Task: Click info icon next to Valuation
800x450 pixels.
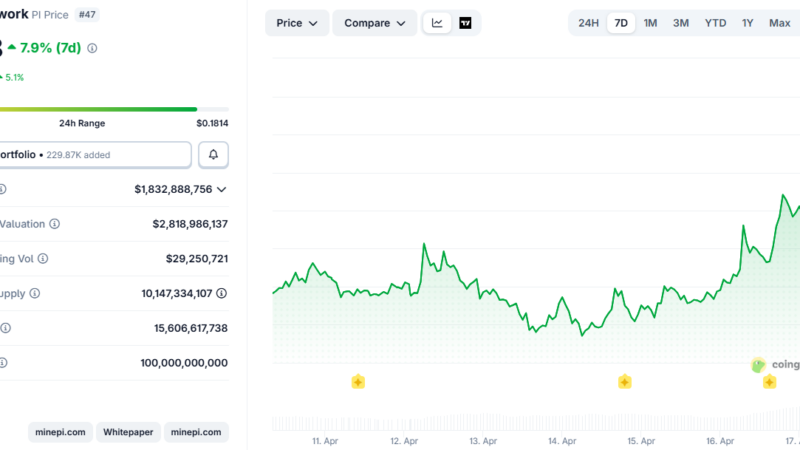Action: point(54,224)
